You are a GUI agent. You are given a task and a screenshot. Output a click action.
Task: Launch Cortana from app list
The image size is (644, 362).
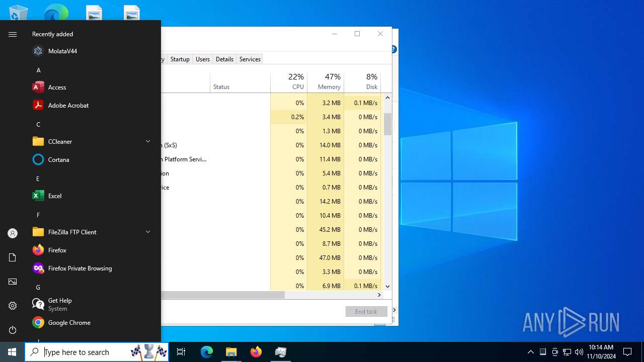[x=93, y=160]
